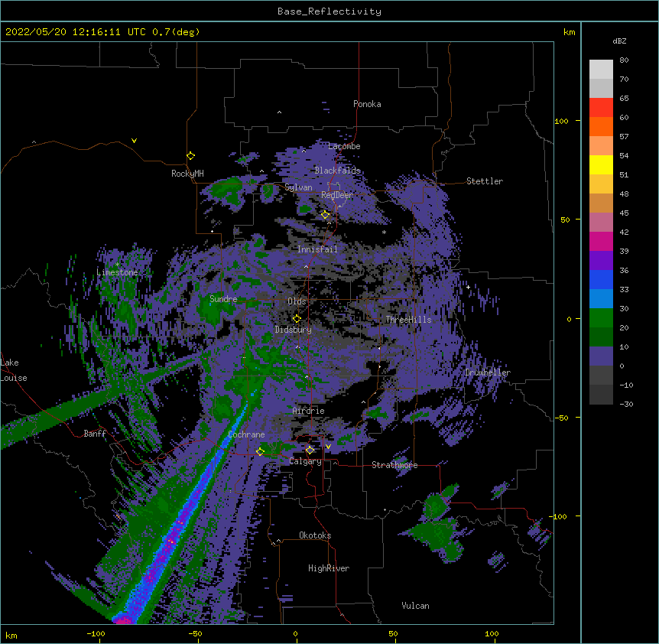Click the Sundre label

pyautogui.click(x=223, y=299)
